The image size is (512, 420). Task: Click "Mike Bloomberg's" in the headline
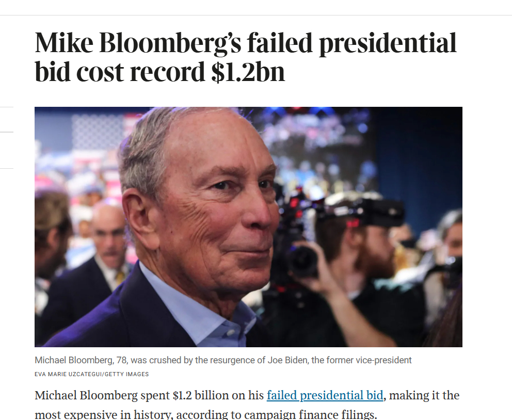[x=138, y=43]
